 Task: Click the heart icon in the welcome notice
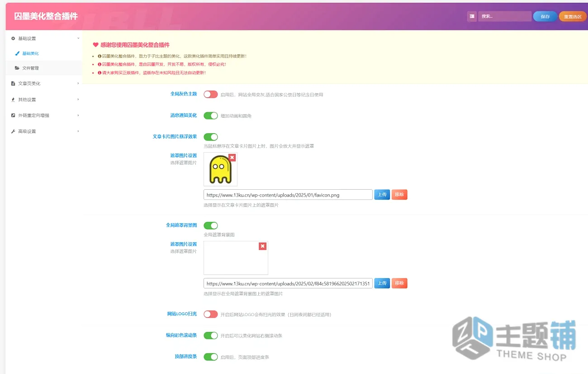point(95,45)
